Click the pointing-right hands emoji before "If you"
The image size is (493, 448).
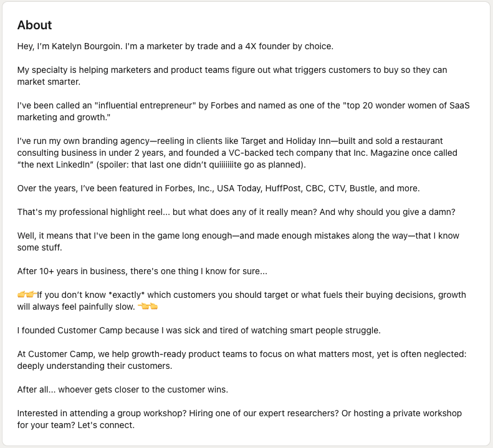tap(27, 295)
